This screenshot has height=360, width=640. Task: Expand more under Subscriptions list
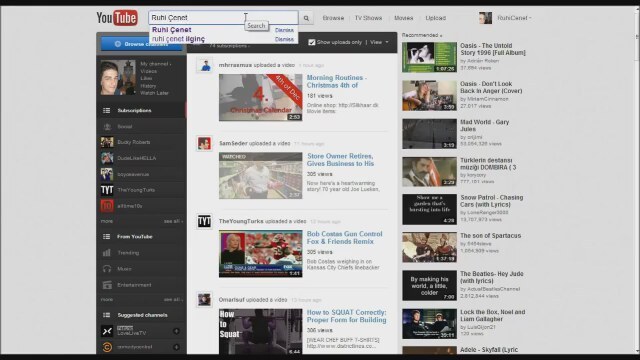pos(107,221)
